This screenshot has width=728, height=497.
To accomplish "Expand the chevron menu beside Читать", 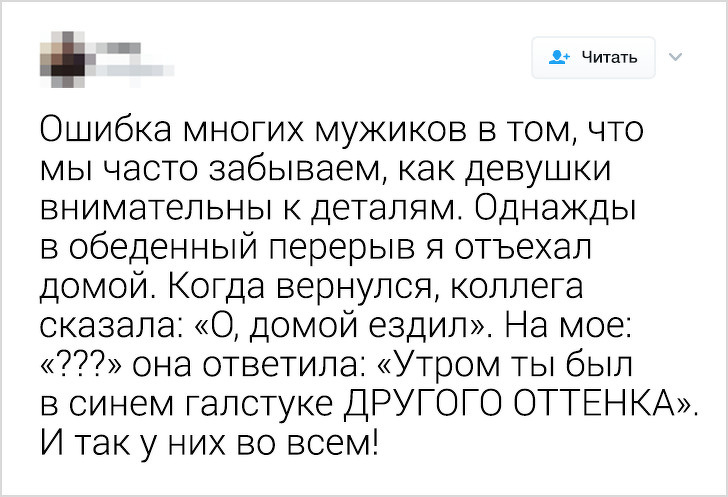I will [674, 57].
